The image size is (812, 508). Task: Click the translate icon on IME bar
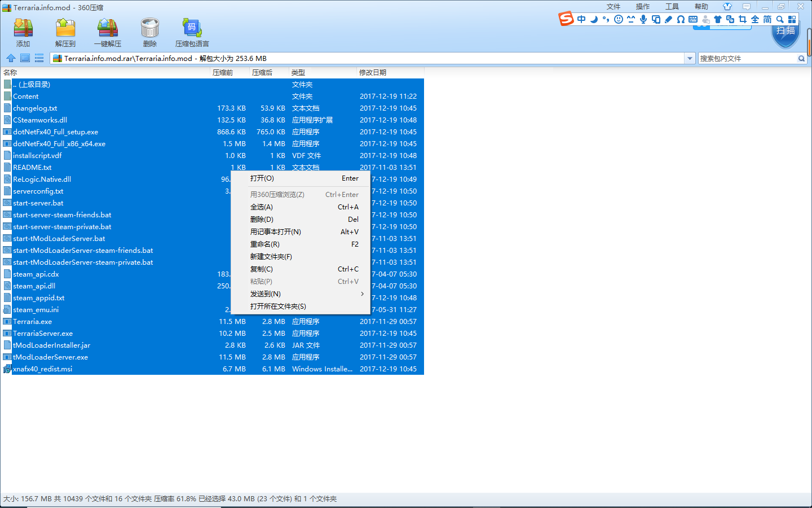(730, 19)
